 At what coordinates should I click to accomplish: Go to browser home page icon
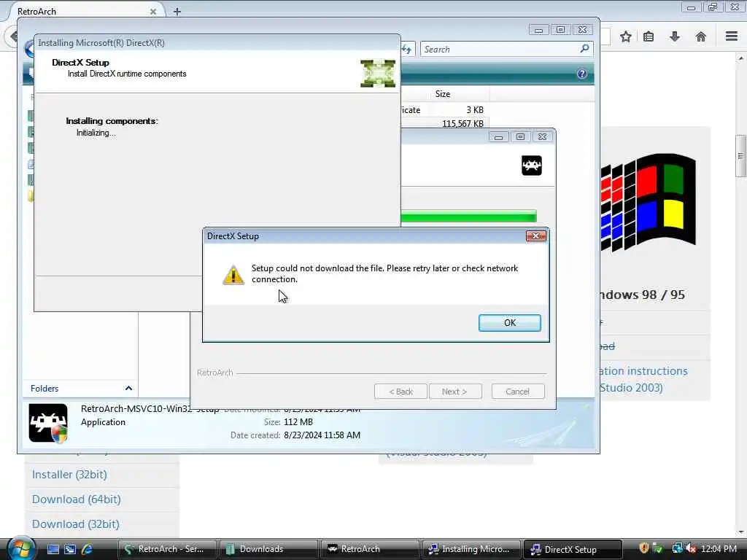[701, 36]
